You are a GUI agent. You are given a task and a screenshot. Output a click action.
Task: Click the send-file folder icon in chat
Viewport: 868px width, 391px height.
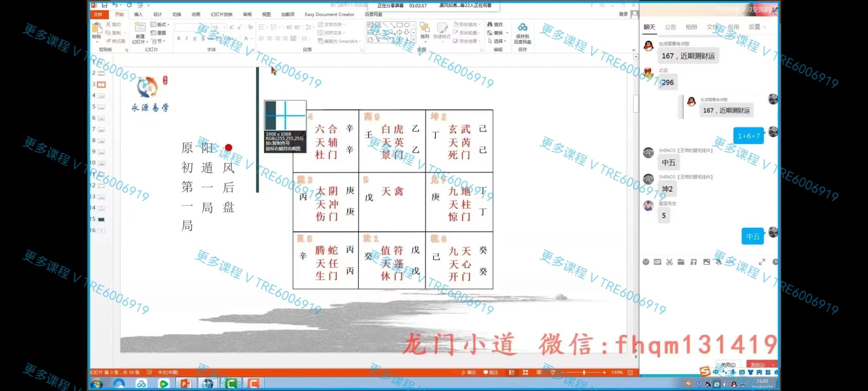(681, 262)
